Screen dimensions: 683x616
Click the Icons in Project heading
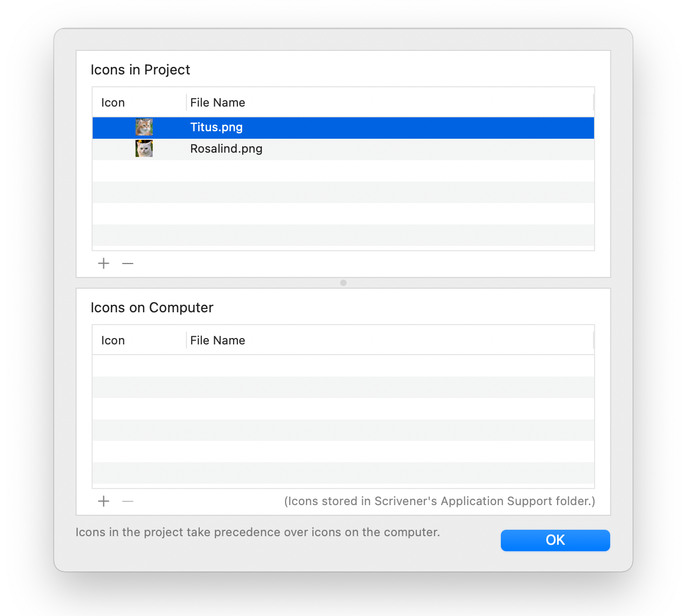click(x=140, y=70)
